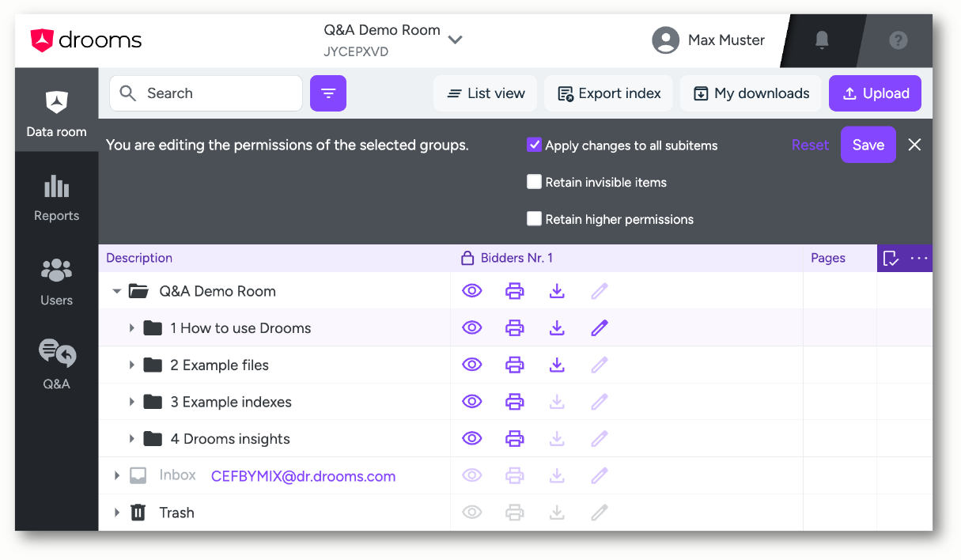Viewport: 961px width, 560px height.
Task: Toggle print permission for Q&A Demo Room
Action: 515,291
